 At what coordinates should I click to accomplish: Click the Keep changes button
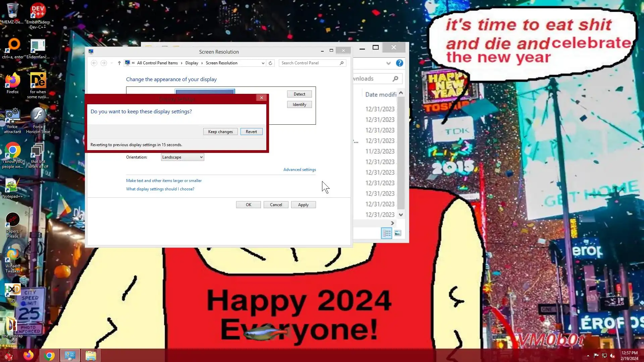pyautogui.click(x=220, y=132)
